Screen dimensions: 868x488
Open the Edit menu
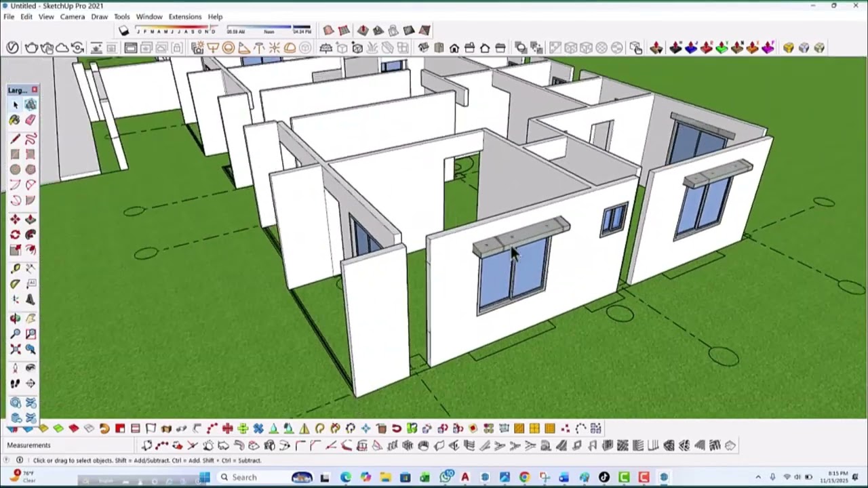point(26,17)
